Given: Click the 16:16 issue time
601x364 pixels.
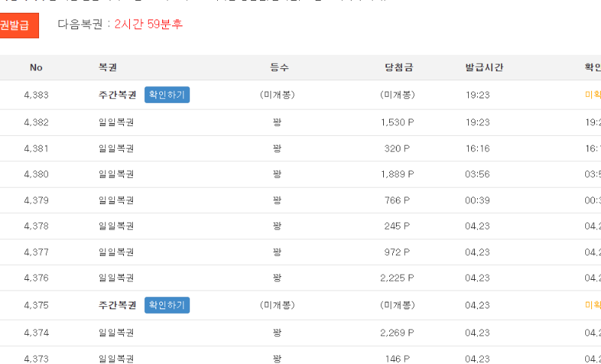Looking at the screenshot, I should tap(477, 149).
